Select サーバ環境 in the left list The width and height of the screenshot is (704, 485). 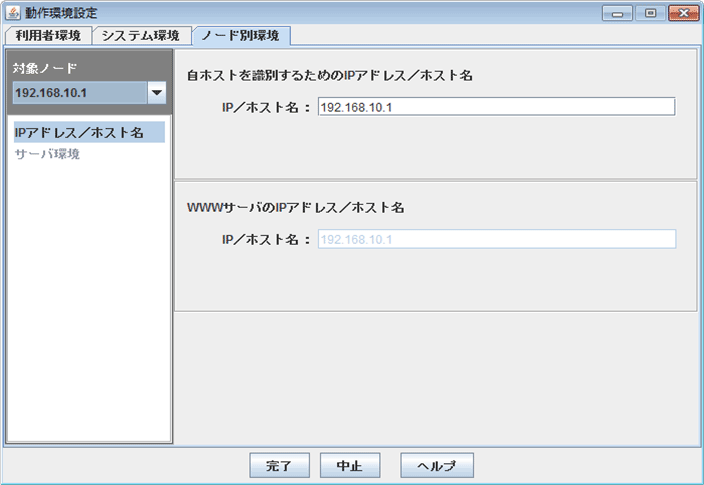(x=47, y=154)
